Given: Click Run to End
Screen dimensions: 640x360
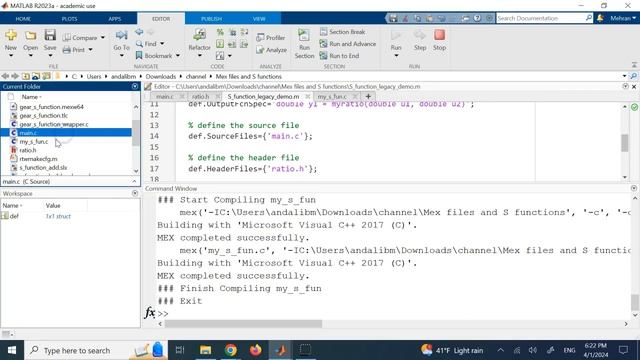Looking at the screenshot, I should [340, 56].
